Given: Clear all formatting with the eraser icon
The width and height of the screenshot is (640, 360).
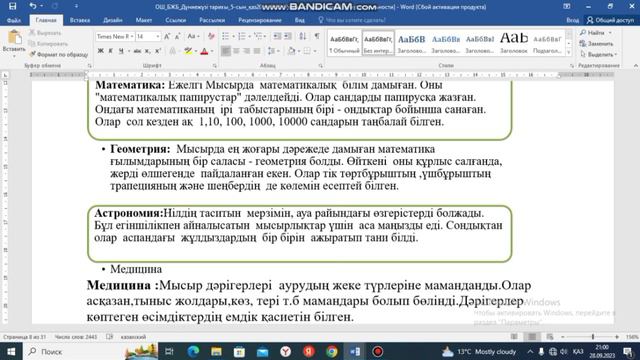Looking at the screenshot, I should point(211,36).
